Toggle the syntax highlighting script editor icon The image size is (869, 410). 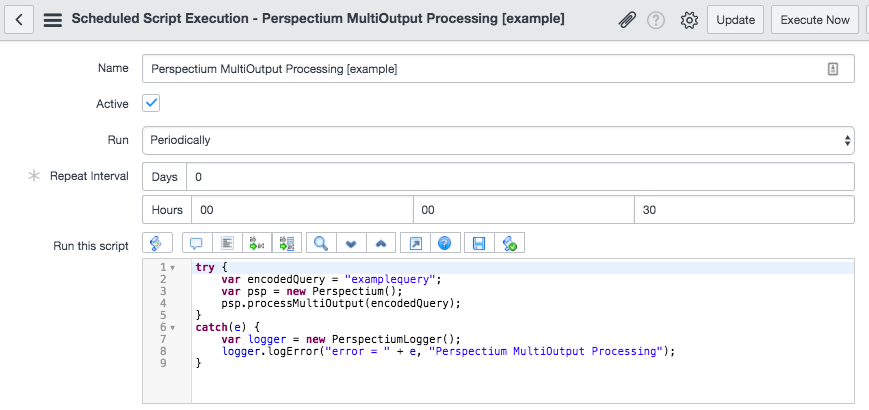[157, 243]
